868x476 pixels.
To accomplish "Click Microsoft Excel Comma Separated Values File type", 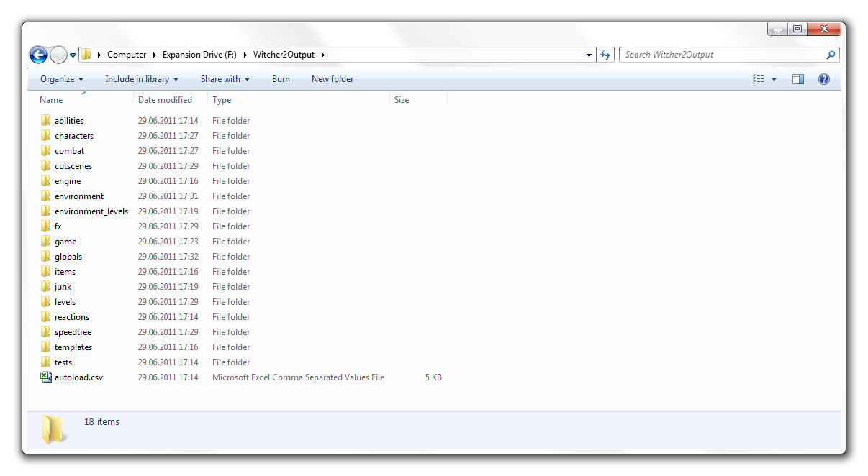I will coord(298,377).
